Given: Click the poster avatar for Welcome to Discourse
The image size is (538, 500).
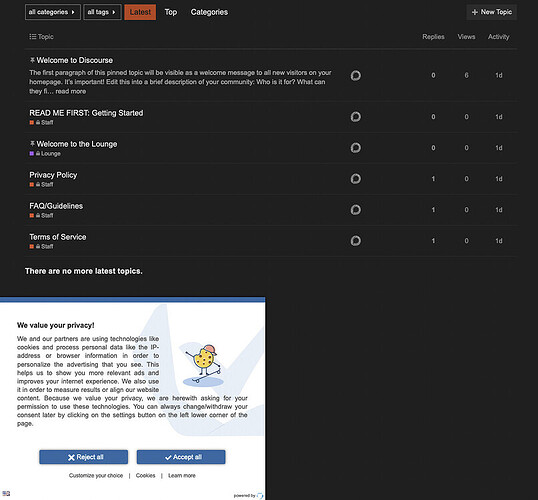Looking at the screenshot, I should (x=355, y=75).
